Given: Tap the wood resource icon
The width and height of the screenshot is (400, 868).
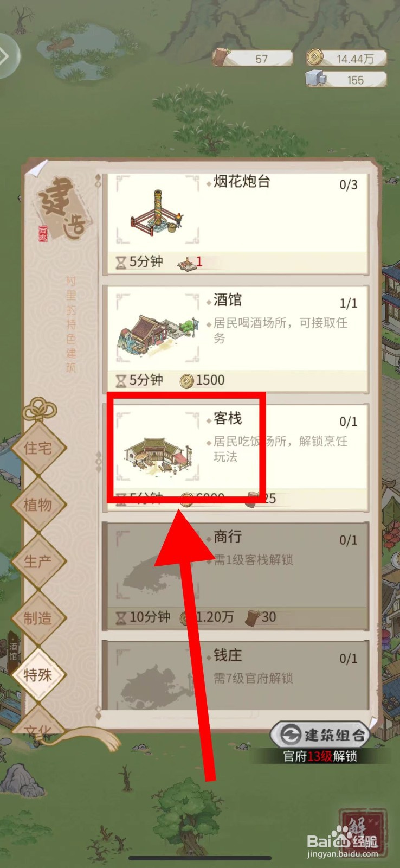Looking at the screenshot, I should pos(222,56).
